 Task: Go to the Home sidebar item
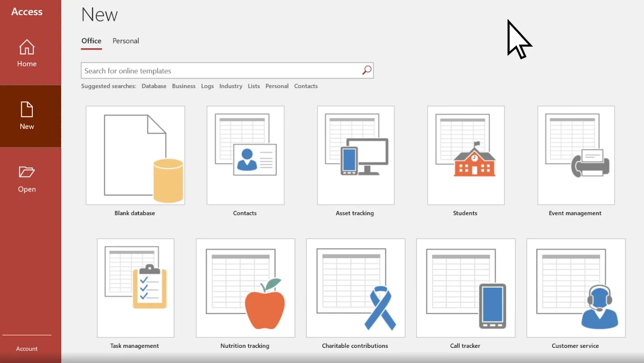tap(27, 53)
